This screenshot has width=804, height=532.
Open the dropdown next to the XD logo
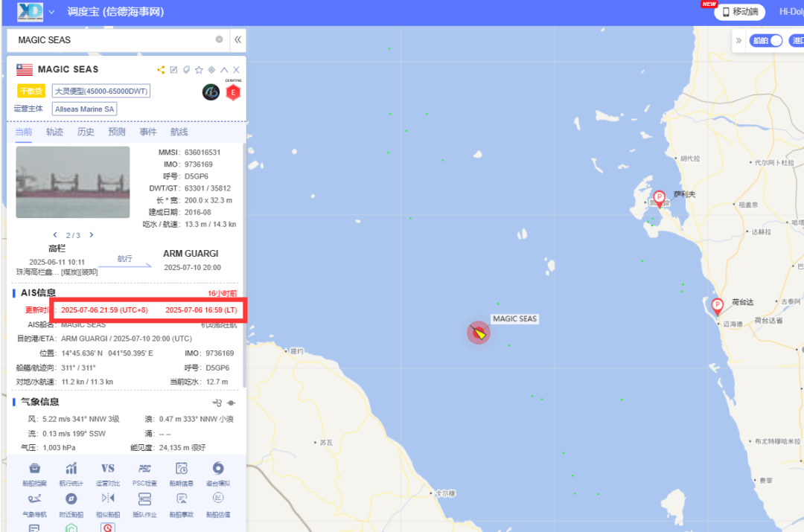coord(51,12)
